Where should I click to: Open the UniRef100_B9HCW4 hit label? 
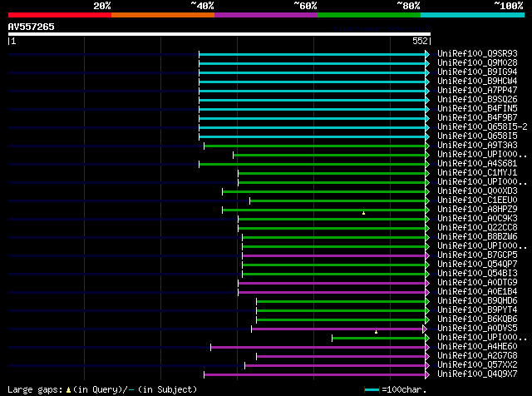[x=477, y=82]
